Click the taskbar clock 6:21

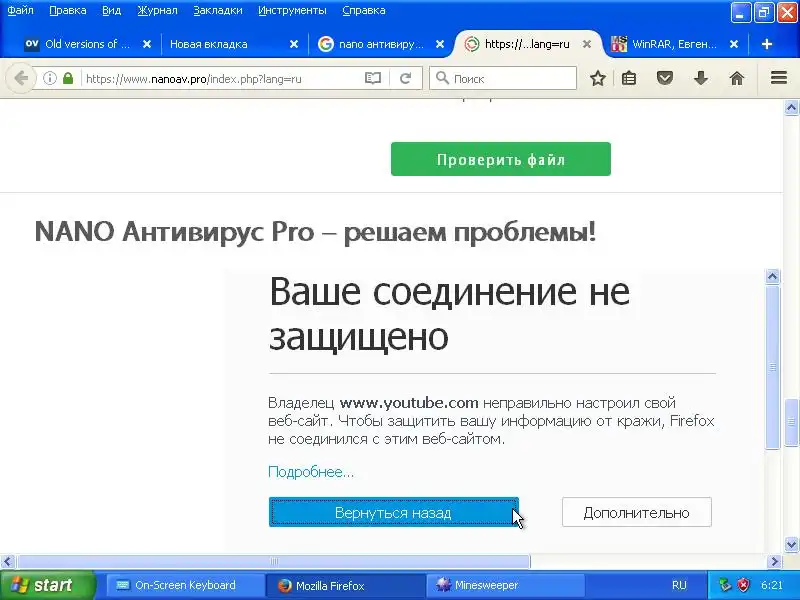[x=772, y=585]
